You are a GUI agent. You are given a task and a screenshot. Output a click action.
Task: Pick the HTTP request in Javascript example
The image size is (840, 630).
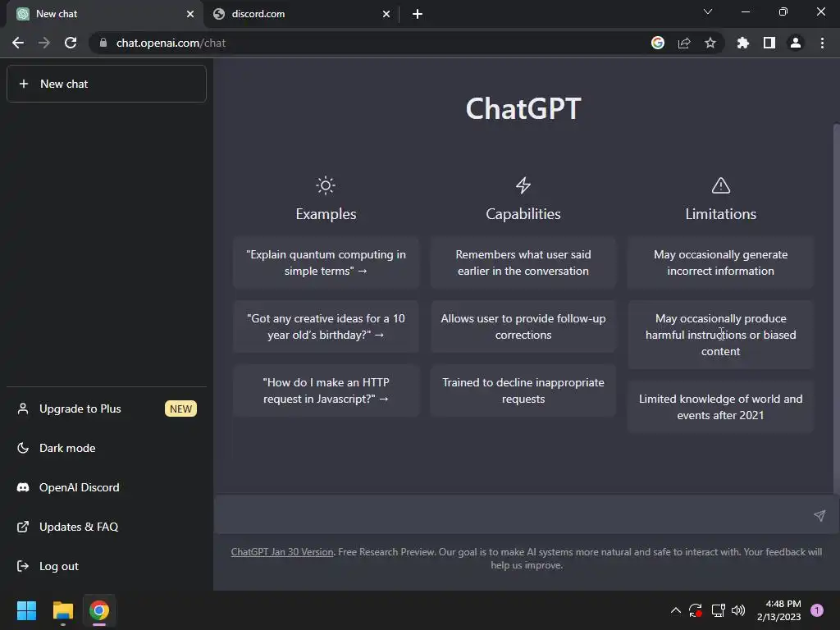pyautogui.click(x=326, y=390)
